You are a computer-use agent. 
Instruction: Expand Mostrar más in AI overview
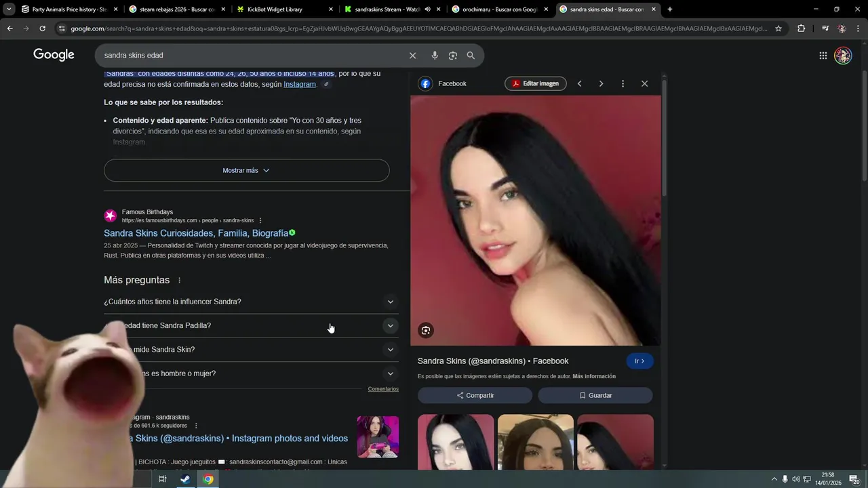pyautogui.click(x=246, y=170)
